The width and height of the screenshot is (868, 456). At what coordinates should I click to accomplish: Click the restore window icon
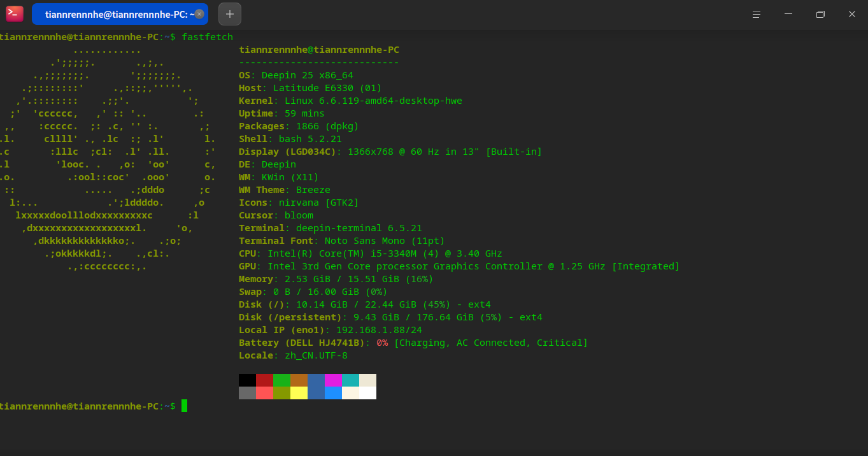pyautogui.click(x=820, y=13)
